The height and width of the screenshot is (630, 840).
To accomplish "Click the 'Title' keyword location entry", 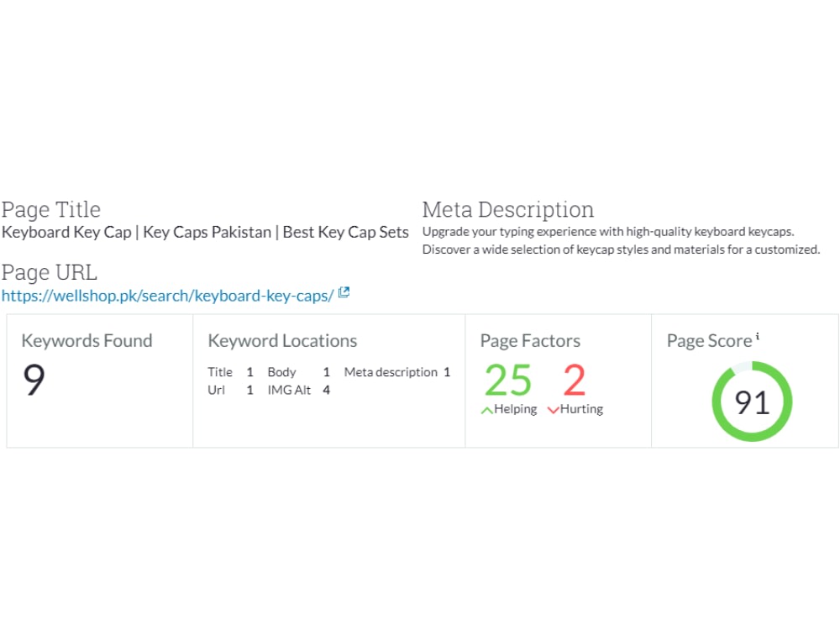I will [220, 372].
